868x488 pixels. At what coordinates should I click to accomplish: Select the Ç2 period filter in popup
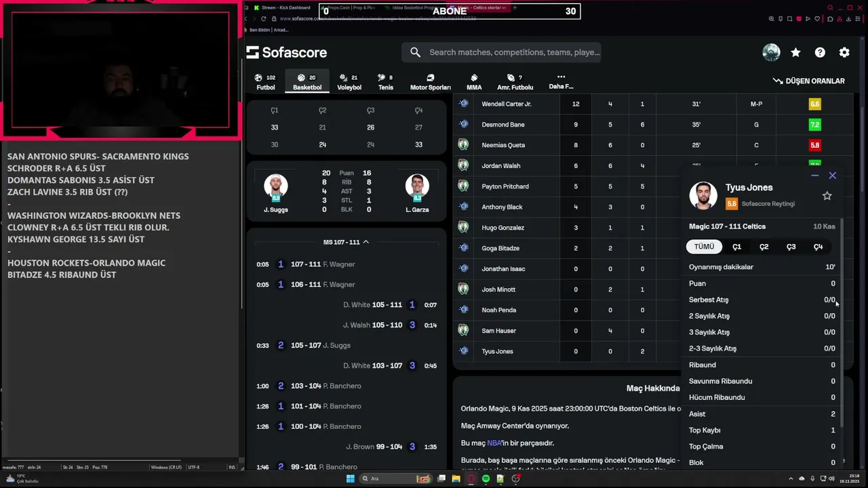click(x=764, y=247)
